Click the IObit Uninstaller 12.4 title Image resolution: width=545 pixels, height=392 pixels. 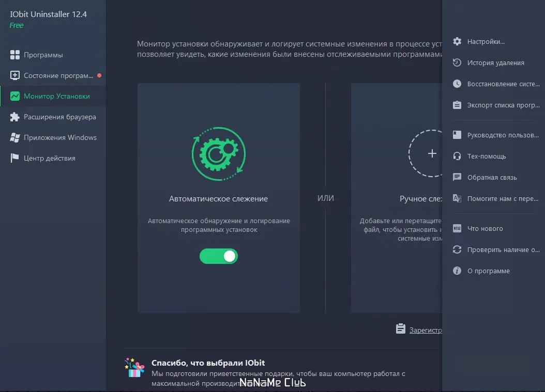point(48,14)
